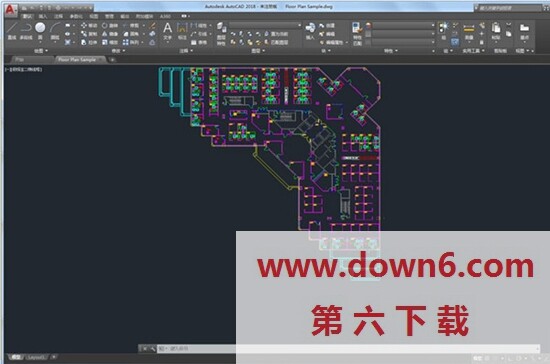
Task: Click the Explode tool icon
Action: 152,34
